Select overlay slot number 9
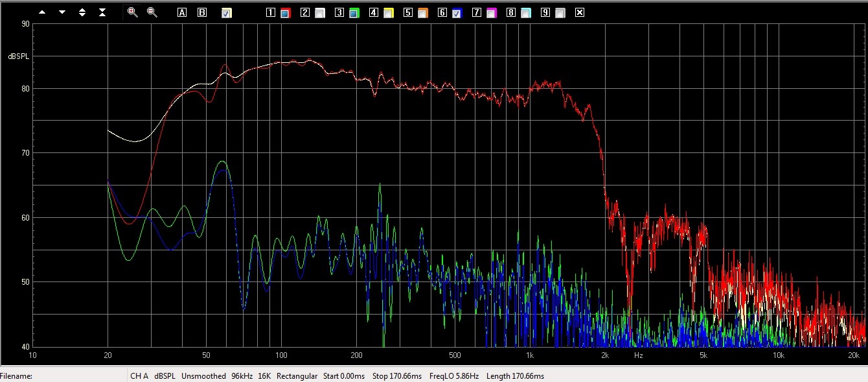 (545, 12)
